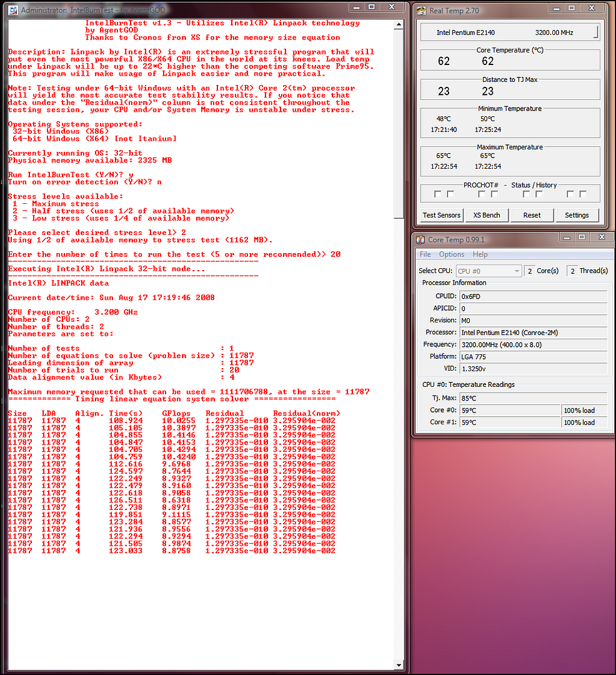Image resolution: width=616 pixels, height=675 pixels.
Task: Click the VID value field in Core Temp
Action: pos(533,369)
